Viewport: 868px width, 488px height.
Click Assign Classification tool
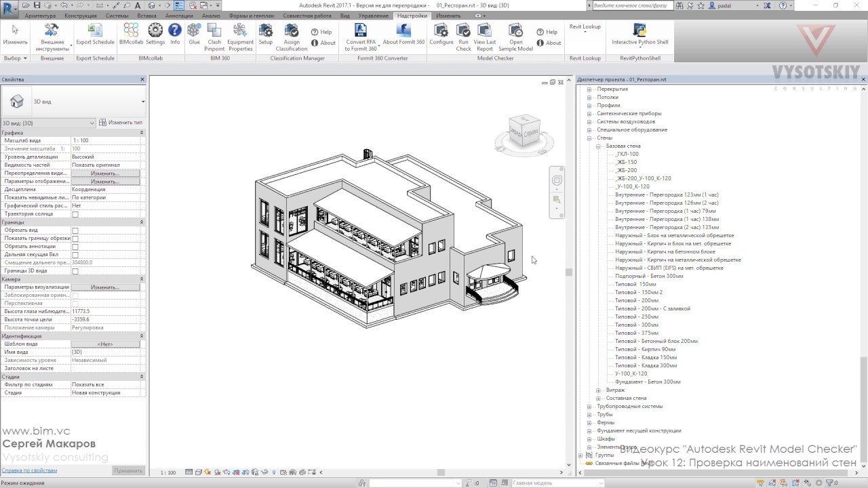(292, 37)
